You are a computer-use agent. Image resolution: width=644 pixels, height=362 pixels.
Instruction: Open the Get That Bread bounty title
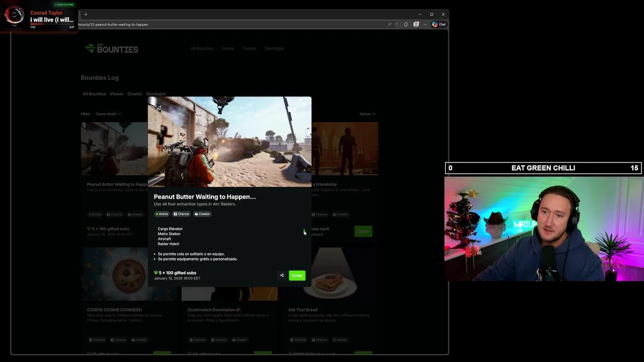[303, 310]
